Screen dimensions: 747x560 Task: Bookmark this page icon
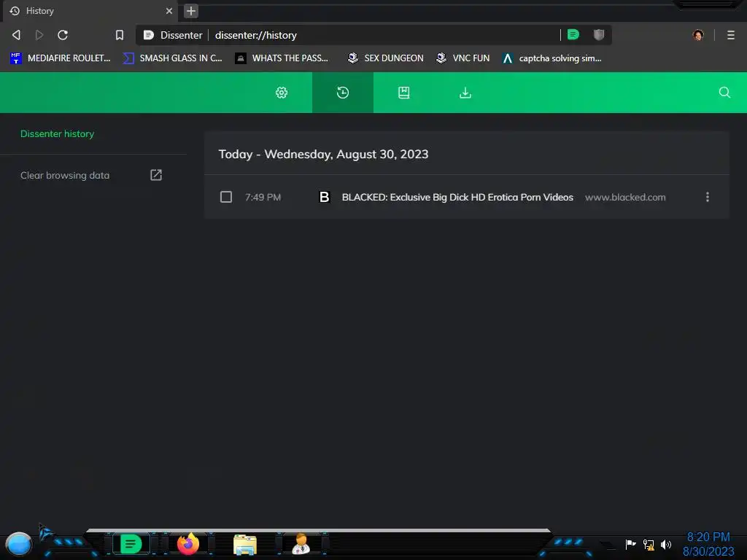(120, 35)
